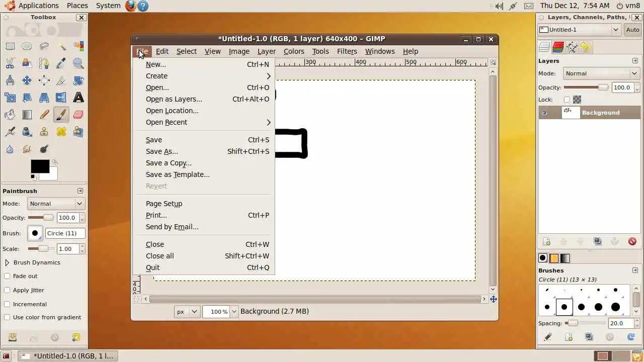Select the Move tool
Image resolution: width=644 pixels, height=362 pixels.
click(27, 80)
